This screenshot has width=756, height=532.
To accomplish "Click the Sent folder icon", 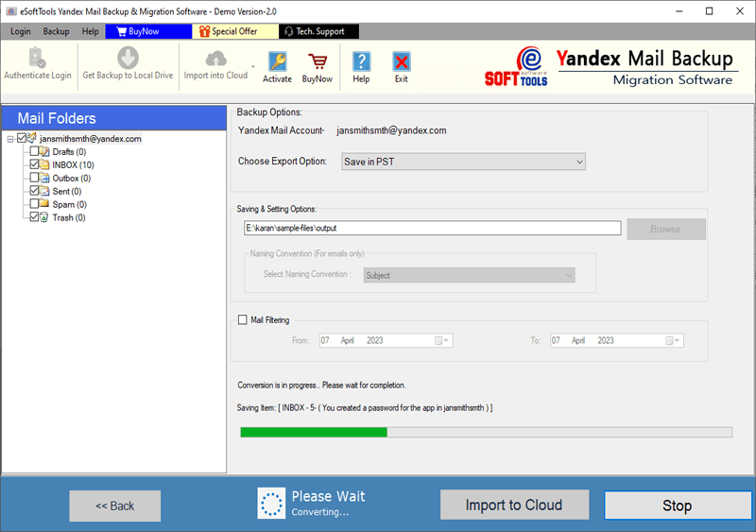I will coord(44,191).
